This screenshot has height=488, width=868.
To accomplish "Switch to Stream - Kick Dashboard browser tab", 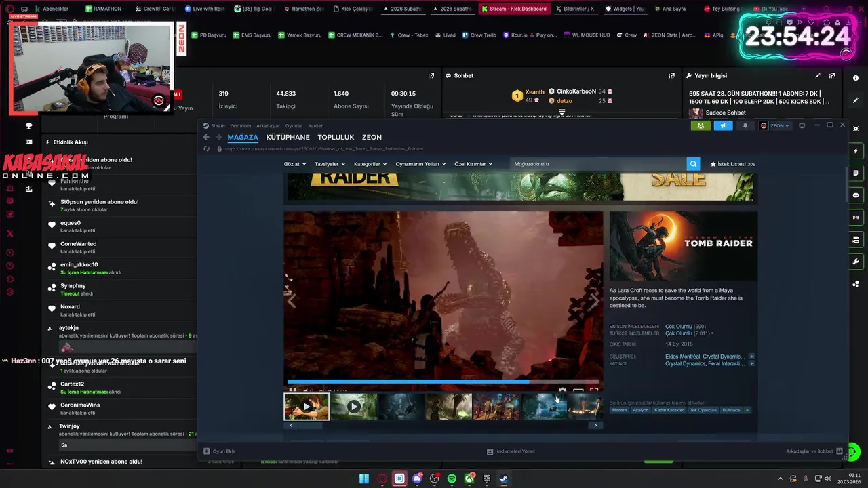I will coord(513,9).
